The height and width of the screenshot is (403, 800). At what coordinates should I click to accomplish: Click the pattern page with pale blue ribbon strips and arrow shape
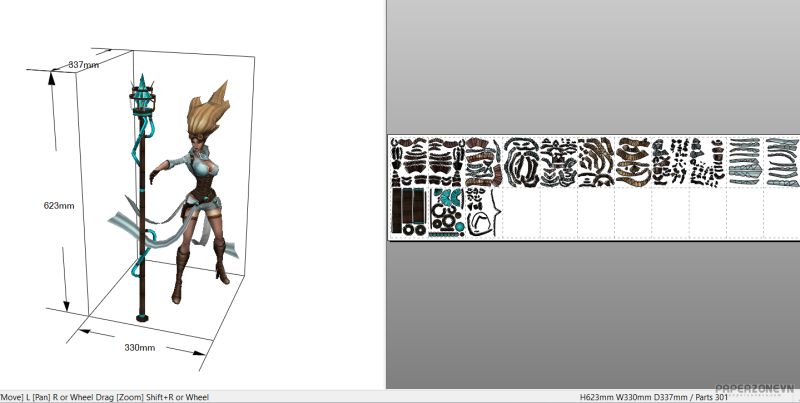(x=745, y=162)
